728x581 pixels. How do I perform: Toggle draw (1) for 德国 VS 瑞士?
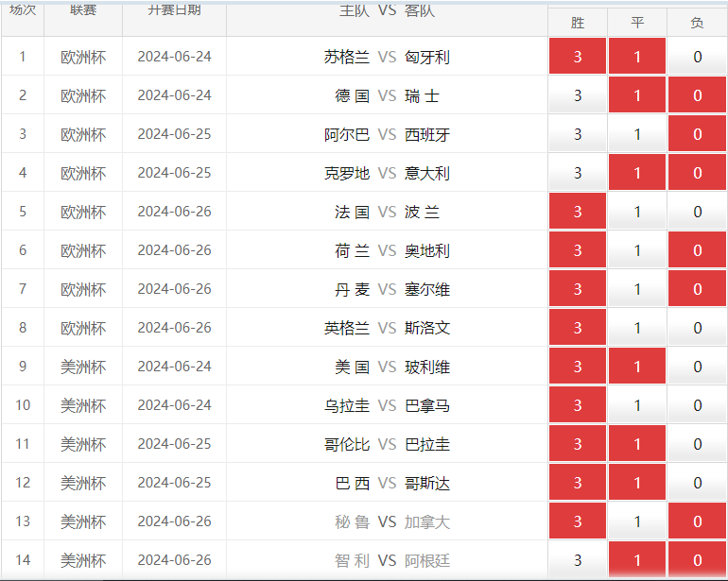click(x=637, y=95)
